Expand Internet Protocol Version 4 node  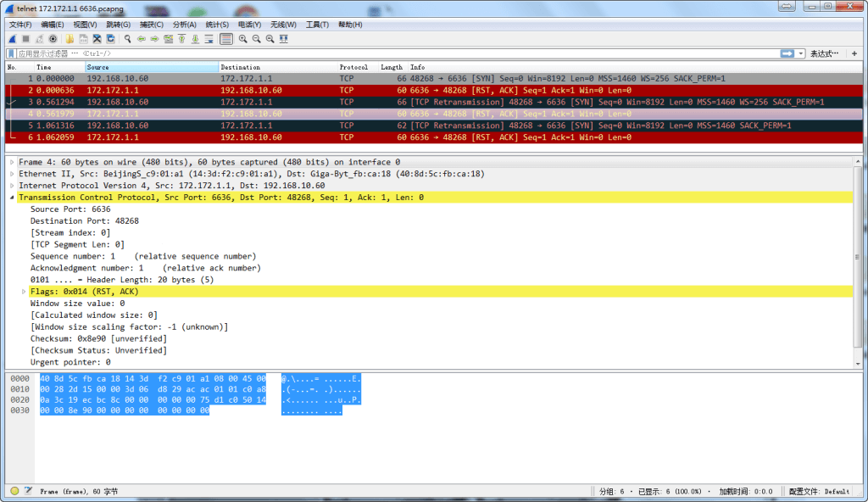(12, 186)
